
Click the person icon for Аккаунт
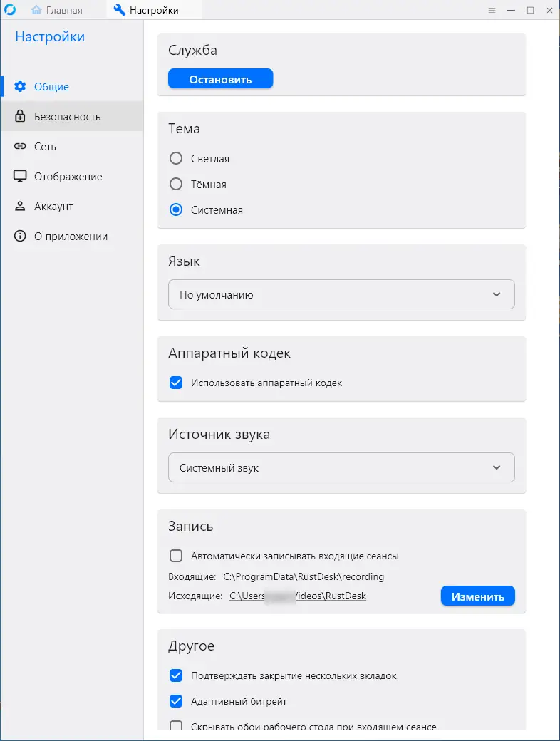click(20, 207)
